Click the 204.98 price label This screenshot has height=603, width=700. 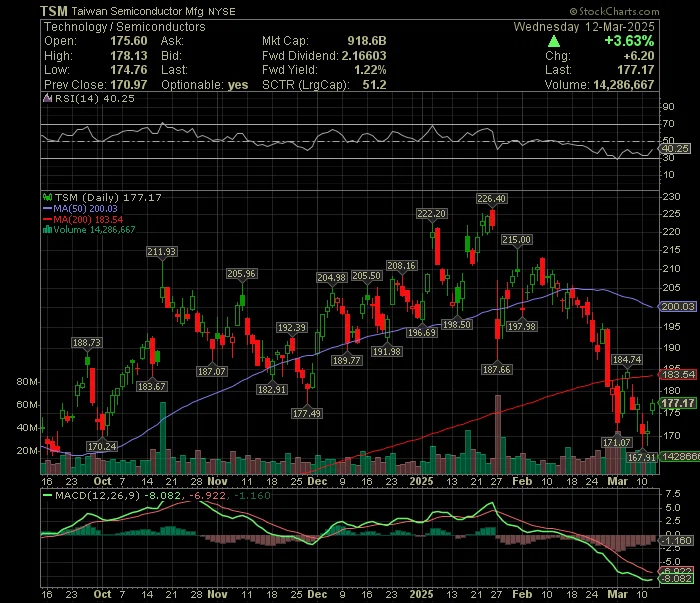pyautogui.click(x=331, y=278)
